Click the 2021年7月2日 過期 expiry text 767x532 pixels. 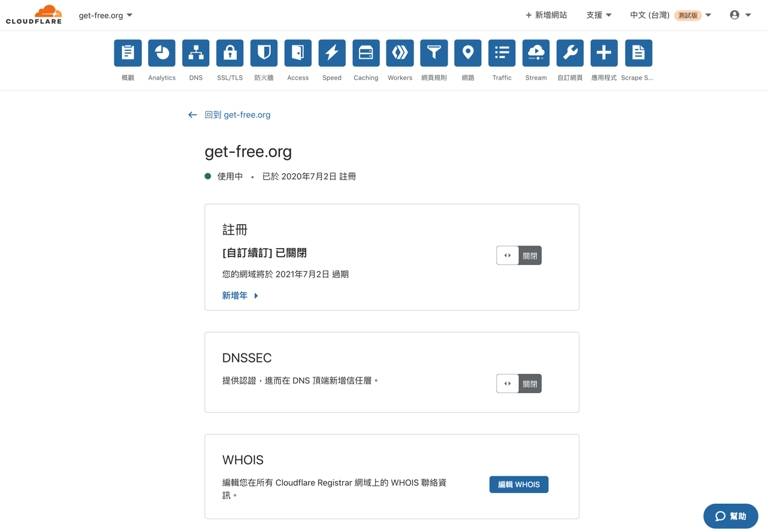[312, 274]
